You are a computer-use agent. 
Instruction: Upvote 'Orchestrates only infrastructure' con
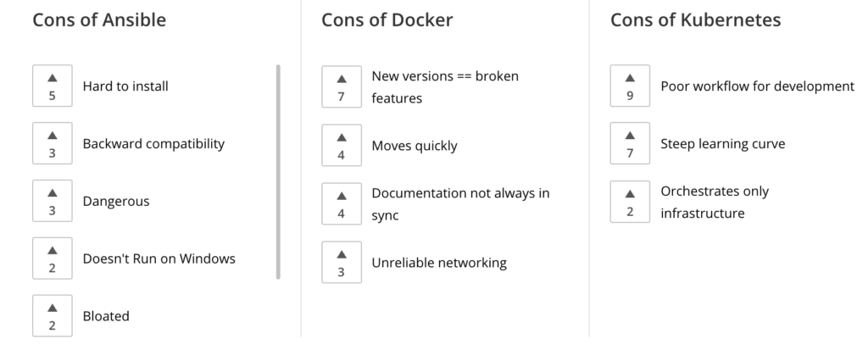630,202
